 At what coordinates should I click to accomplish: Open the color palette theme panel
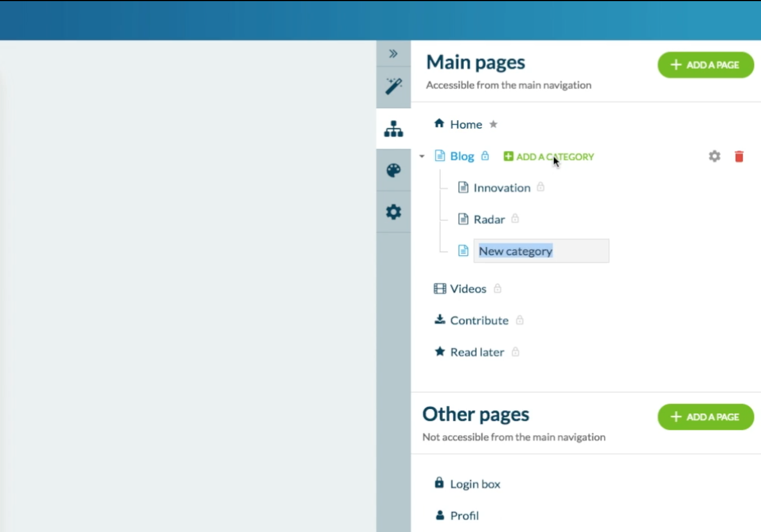(393, 170)
